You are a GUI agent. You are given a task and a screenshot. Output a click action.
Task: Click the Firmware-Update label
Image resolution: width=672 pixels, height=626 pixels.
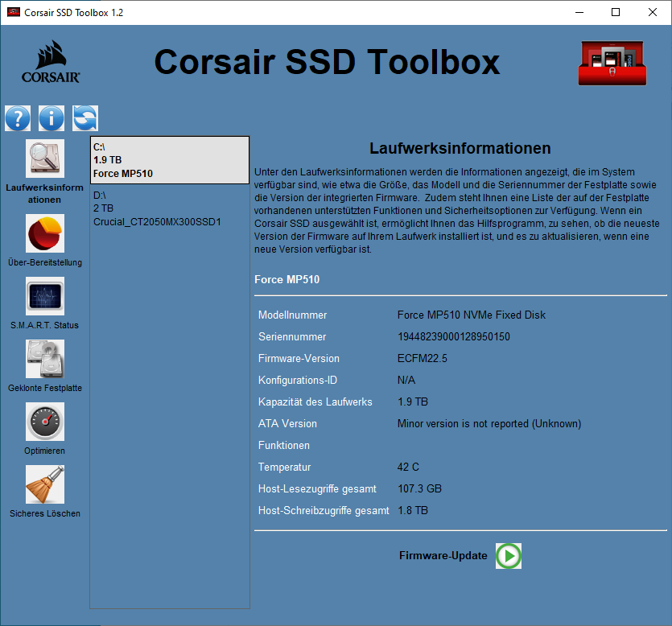[x=443, y=556]
